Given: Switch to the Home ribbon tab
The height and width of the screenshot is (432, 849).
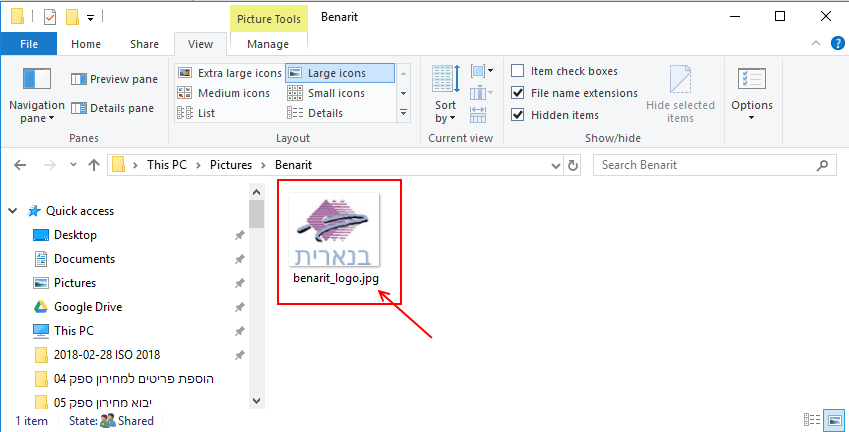Looking at the screenshot, I should [x=86, y=44].
